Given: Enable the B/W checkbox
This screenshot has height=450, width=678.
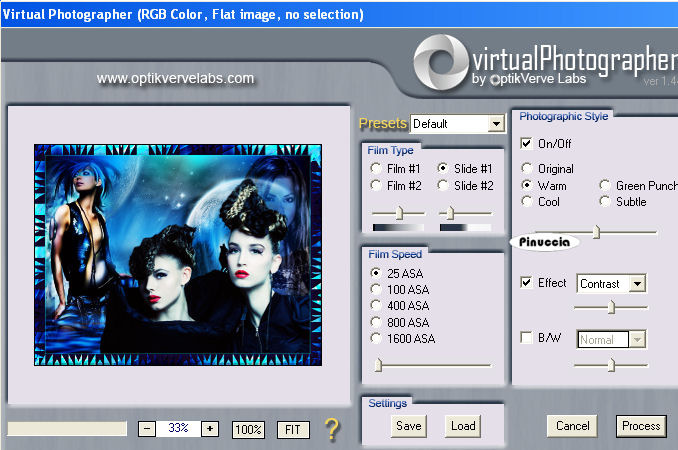Looking at the screenshot, I should click(x=526, y=337).
